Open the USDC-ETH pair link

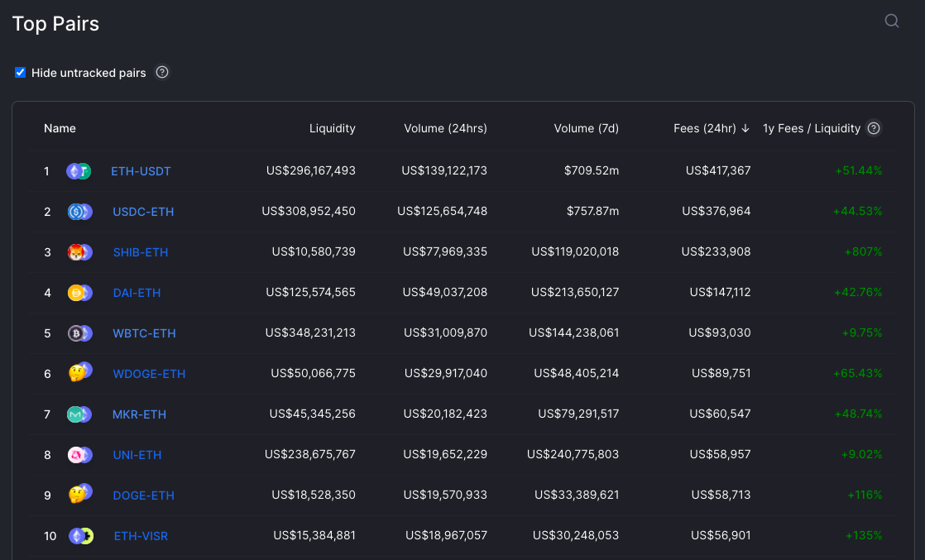143,211
